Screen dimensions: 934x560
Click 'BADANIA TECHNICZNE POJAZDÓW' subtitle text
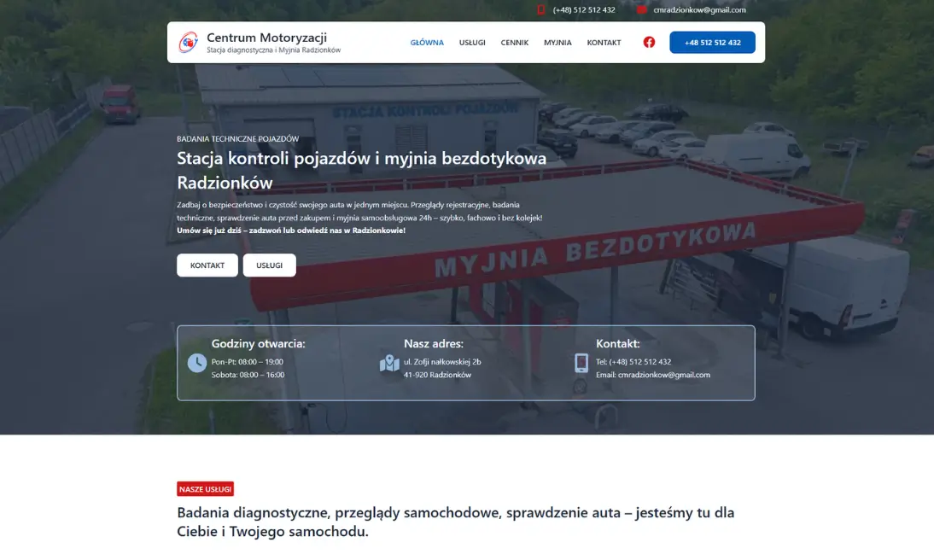(237, 139)
